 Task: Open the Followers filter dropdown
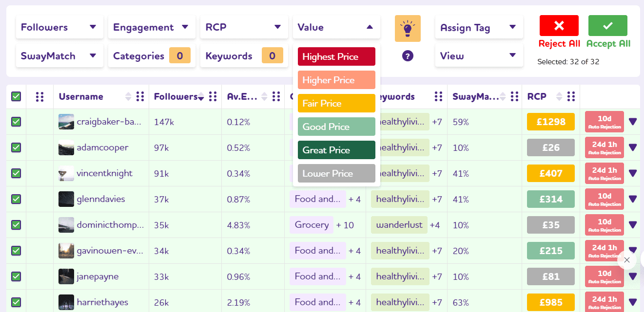tap(59, 27)
